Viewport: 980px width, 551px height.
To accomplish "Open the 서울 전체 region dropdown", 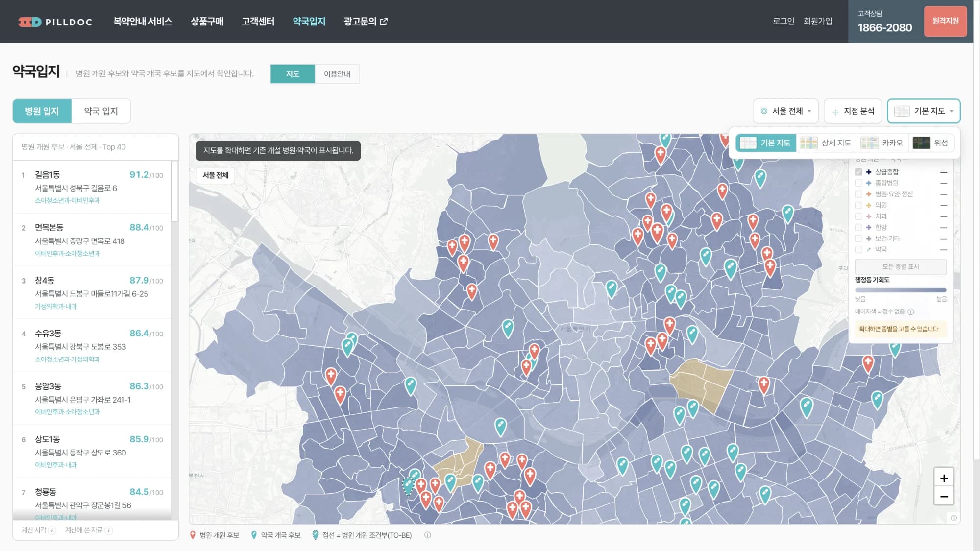I will click(x=785, y=111).
